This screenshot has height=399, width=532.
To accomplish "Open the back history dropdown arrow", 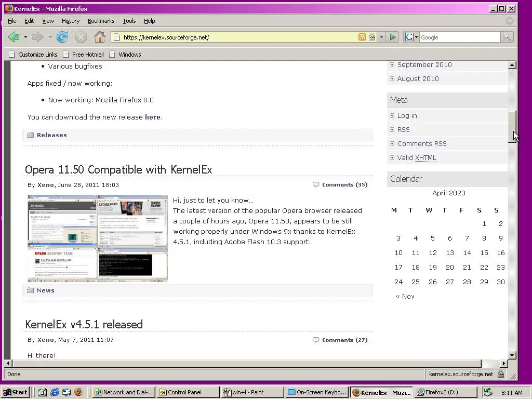I will [25, 37].
